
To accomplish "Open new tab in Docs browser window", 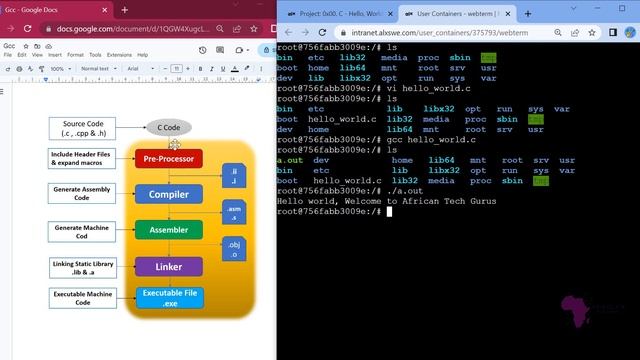I will click(124, 10).
